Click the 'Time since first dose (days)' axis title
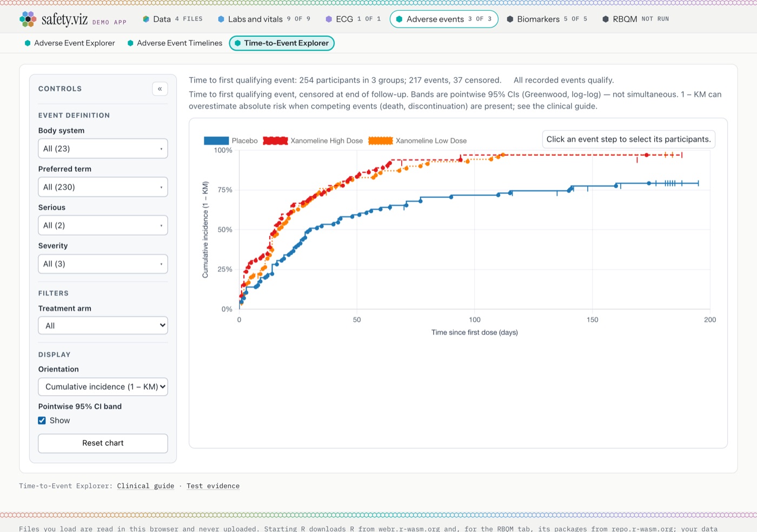 click(x=475, y=332)
